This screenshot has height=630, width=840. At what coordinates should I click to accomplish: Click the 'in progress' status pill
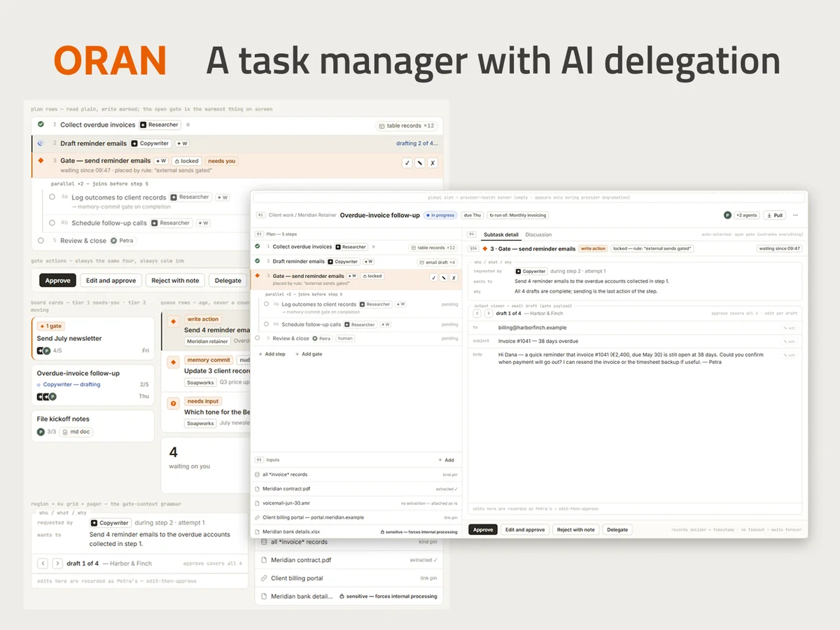(440, 215)
